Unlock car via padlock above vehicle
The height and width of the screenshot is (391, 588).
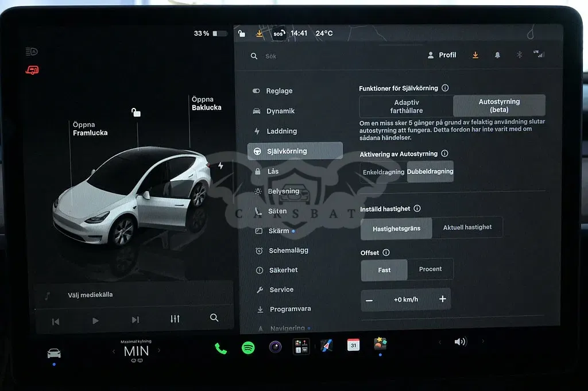click(x=136, y=112)
